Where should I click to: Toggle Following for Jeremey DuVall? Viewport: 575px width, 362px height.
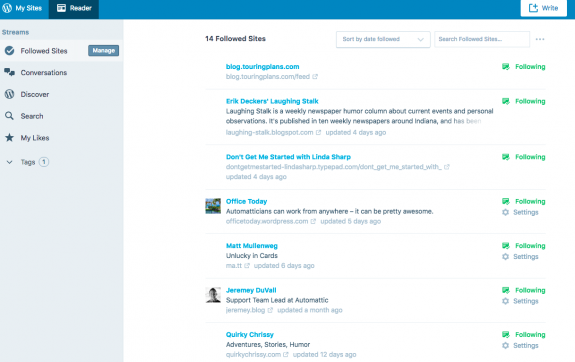pyautogui.click(x=524, y=290)
